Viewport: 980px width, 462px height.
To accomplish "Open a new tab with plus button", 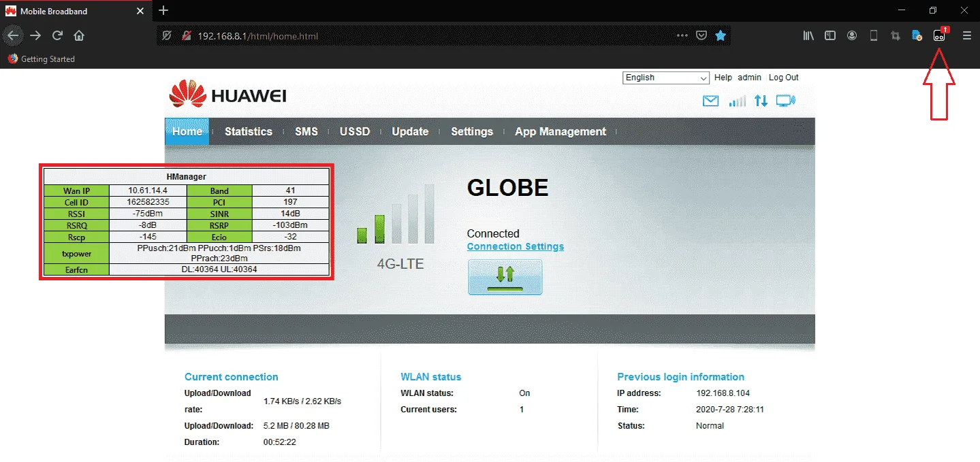I will coord(163,11).
